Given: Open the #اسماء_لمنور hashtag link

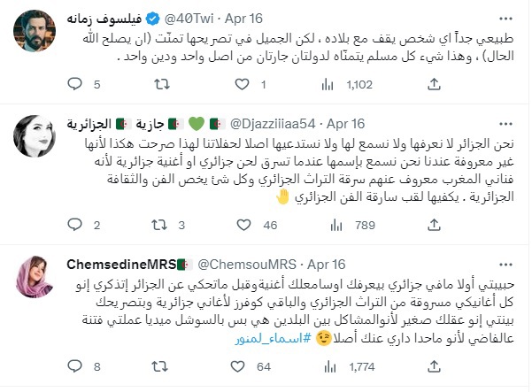Looking at the screenshot, I should (273, 338).
